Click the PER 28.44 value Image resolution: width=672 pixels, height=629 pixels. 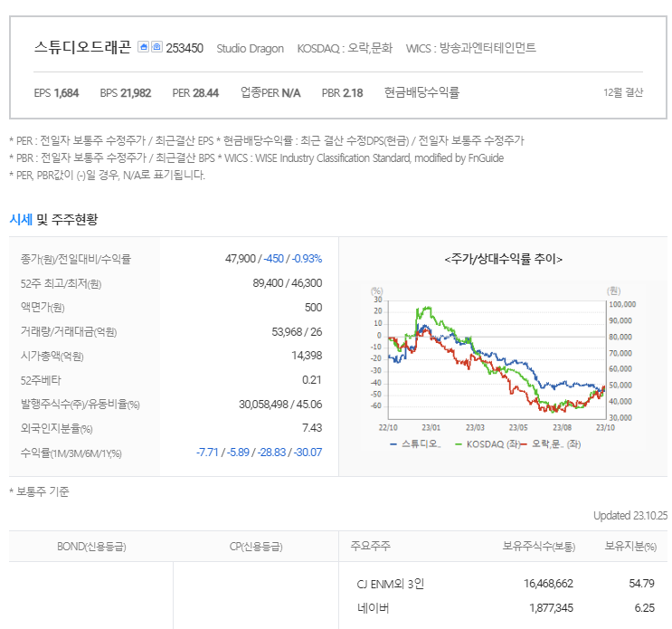tap(195, 93)
